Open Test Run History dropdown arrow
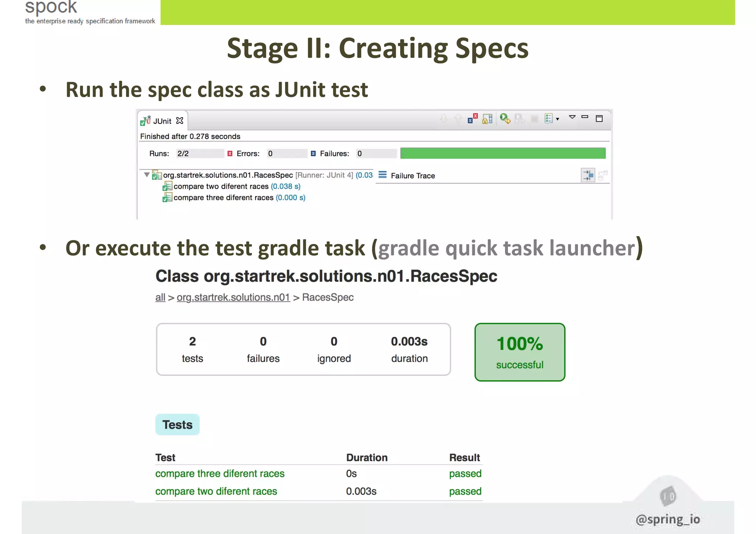This screenshot has height=534, width=756. pos(557,119)
